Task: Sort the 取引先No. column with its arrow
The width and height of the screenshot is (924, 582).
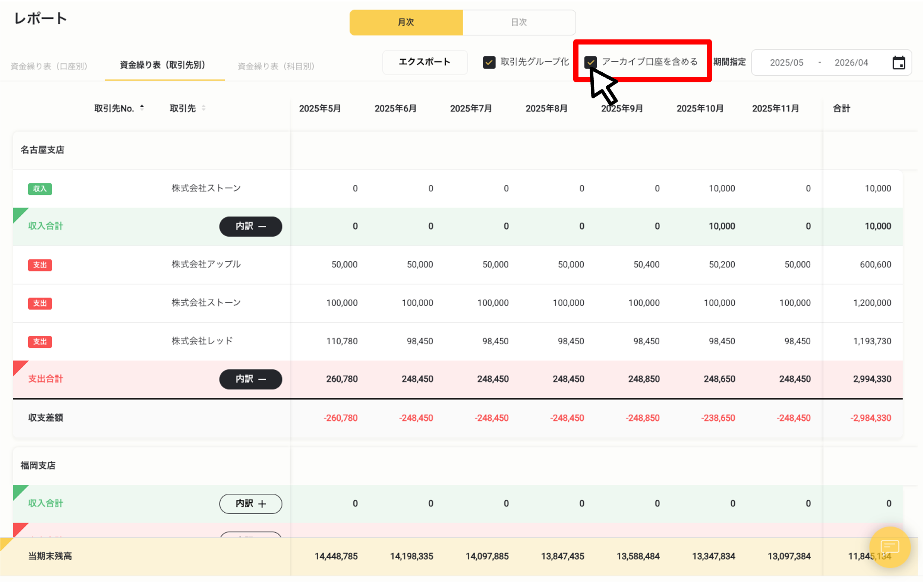Action: click(142, 108)
